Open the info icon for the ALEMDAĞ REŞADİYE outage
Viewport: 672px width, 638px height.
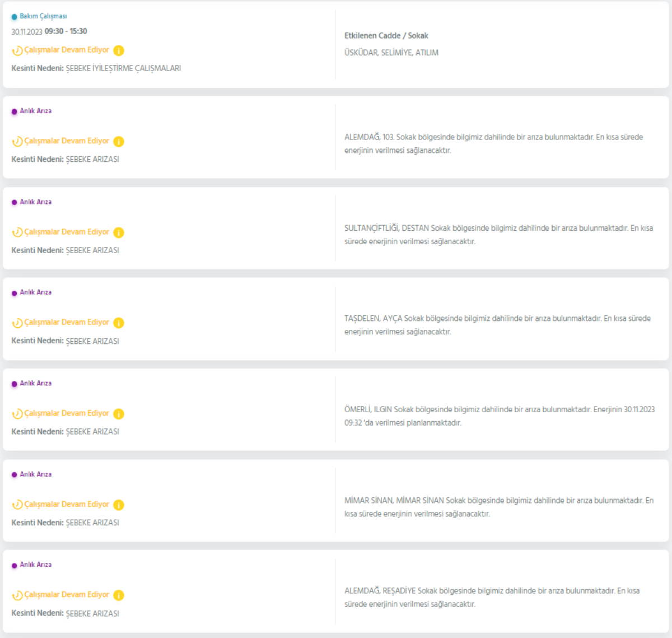tap(119, 595)
